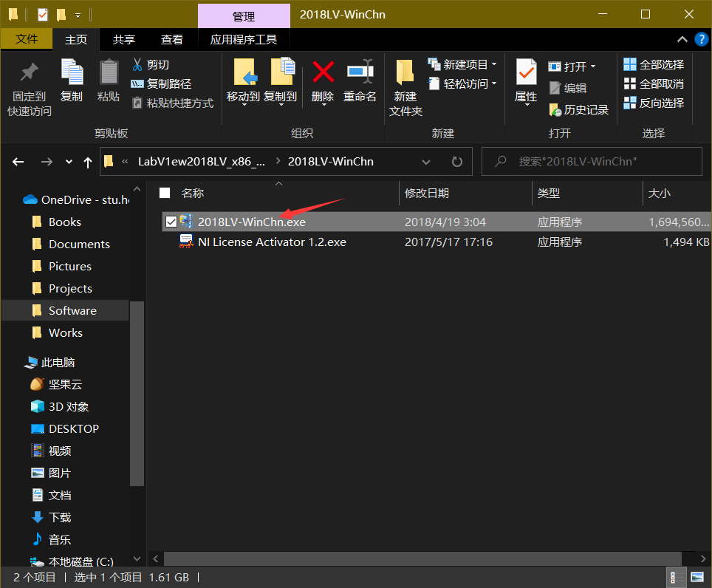Open Copy to folder menu
The image size is (712, 588).
[x=281, y=82]
